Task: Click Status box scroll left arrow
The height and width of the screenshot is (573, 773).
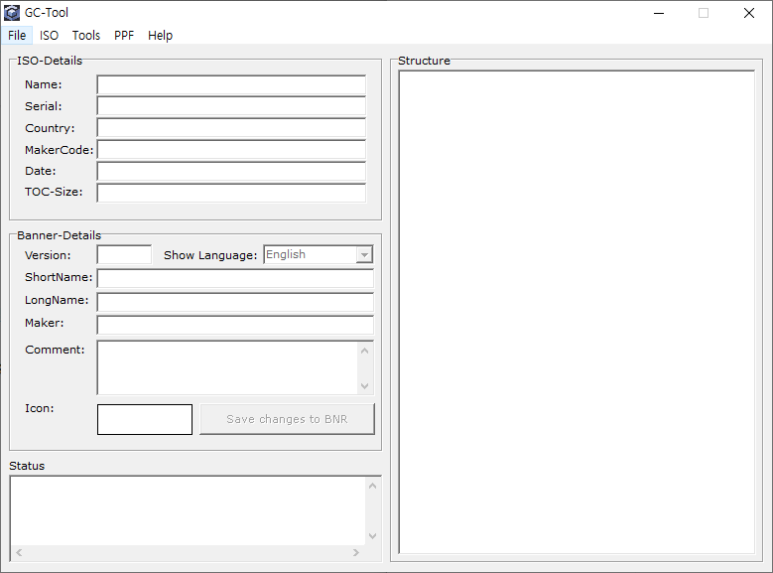Action: point(19,552)
